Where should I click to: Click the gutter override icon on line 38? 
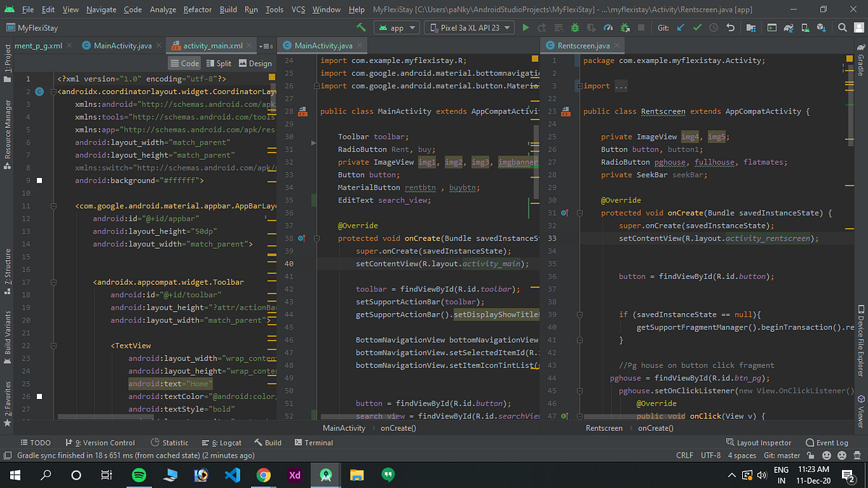(300, 238)
